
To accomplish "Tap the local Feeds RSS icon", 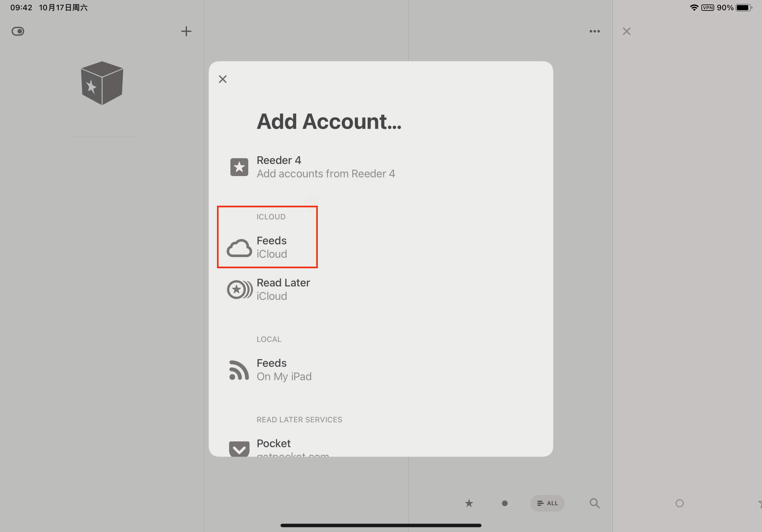I will point(239,370).
